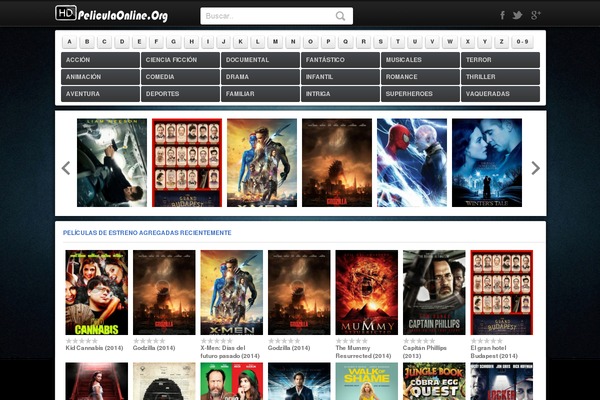Filter movies by letter H

(x=191, y=42)
